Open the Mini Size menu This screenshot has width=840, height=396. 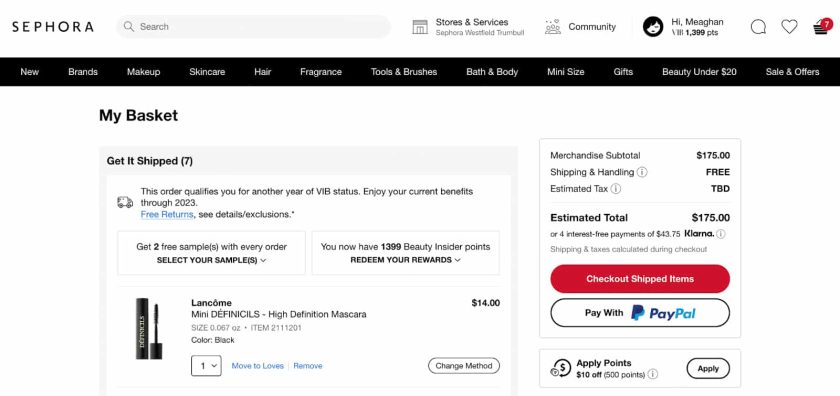click(x=566, y=72)
